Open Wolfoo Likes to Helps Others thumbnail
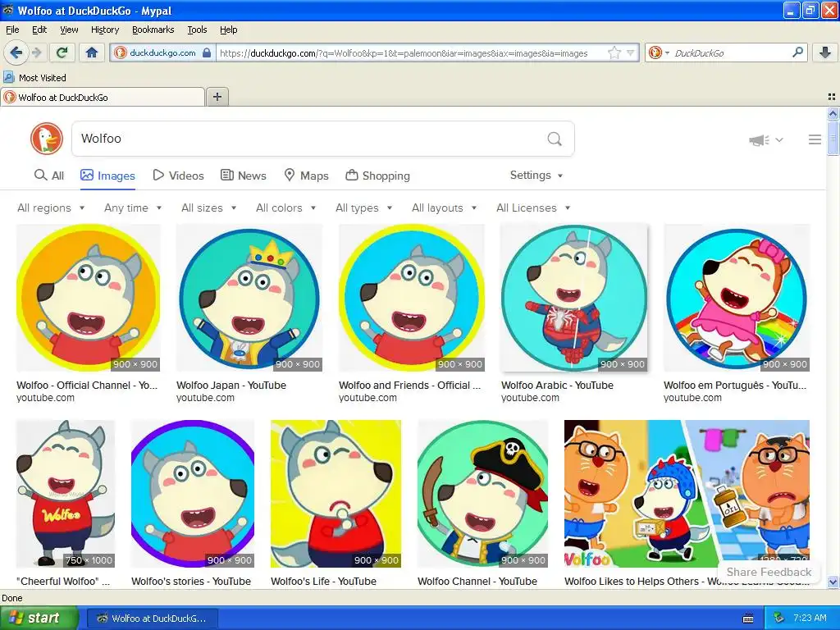This screenshot has width=840, height=630. tap(687, 494)
